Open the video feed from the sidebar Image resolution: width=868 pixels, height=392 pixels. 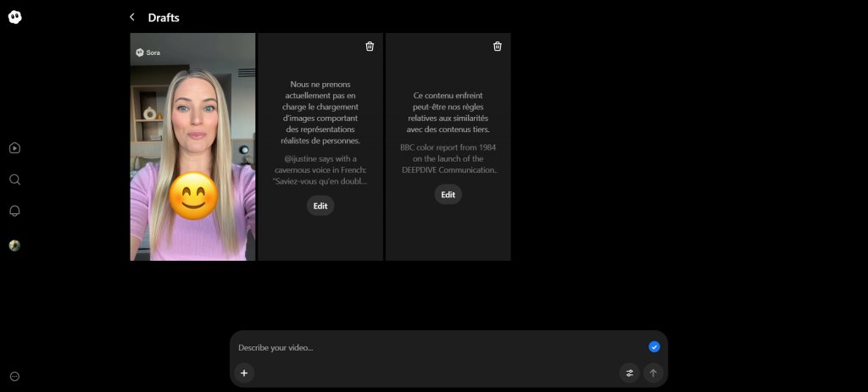coord(14,148)
